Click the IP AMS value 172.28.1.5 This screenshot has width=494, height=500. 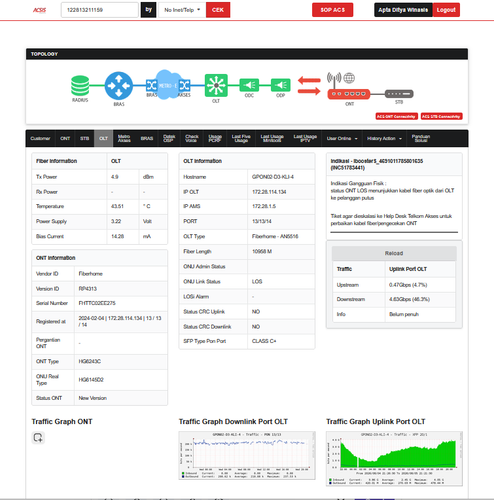[264, 206]
